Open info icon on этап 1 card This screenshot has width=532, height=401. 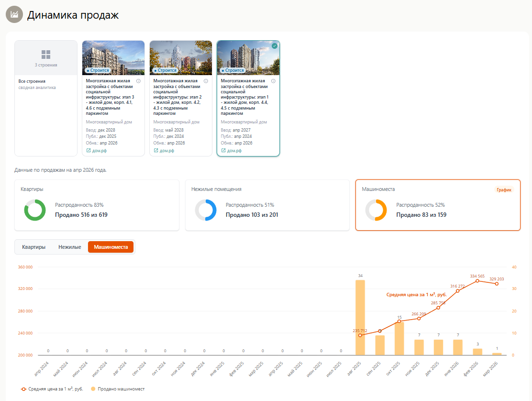coord(273,81)
